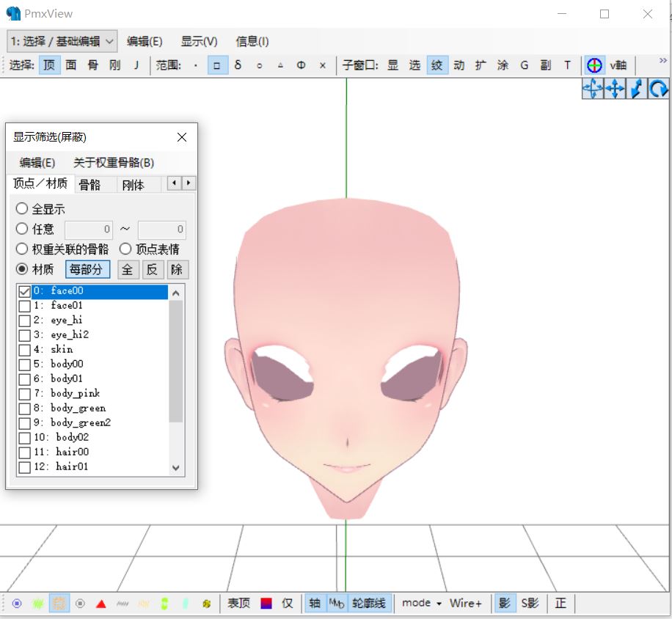Open the mode selector 1: 选择 / 基础编辑 dropdown
This screenshot has height=619, width=672.
62,41
